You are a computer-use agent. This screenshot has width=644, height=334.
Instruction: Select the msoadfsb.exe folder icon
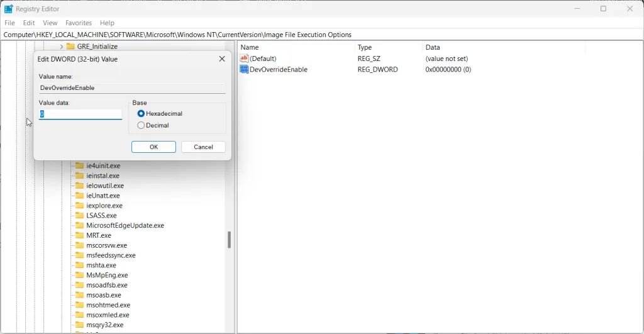[80, 285]
